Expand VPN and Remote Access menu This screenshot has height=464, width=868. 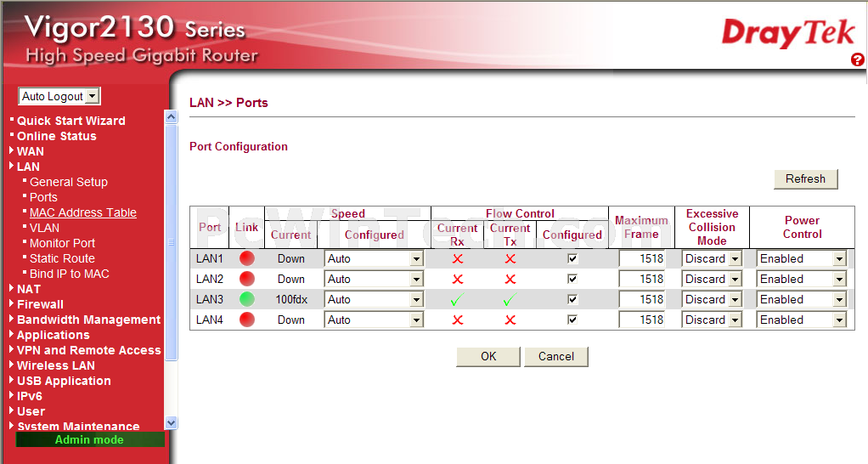(x=88, y=350)
